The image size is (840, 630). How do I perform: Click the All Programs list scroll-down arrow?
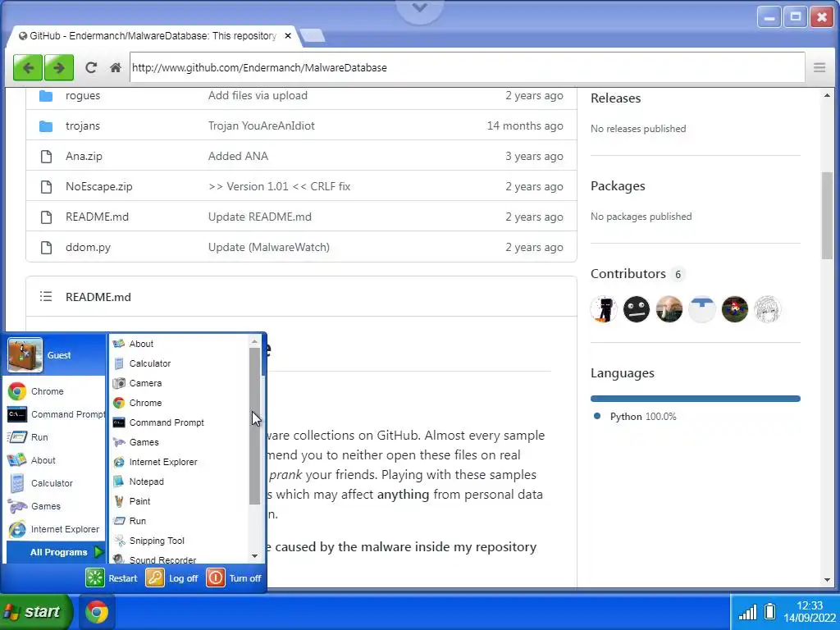(x=254, y=556)
